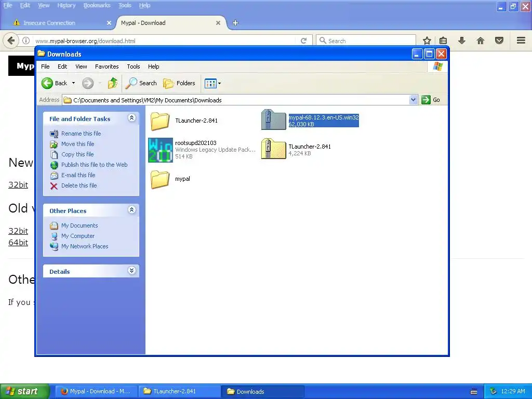Select the mypal folder icon

tap(160, 179)
